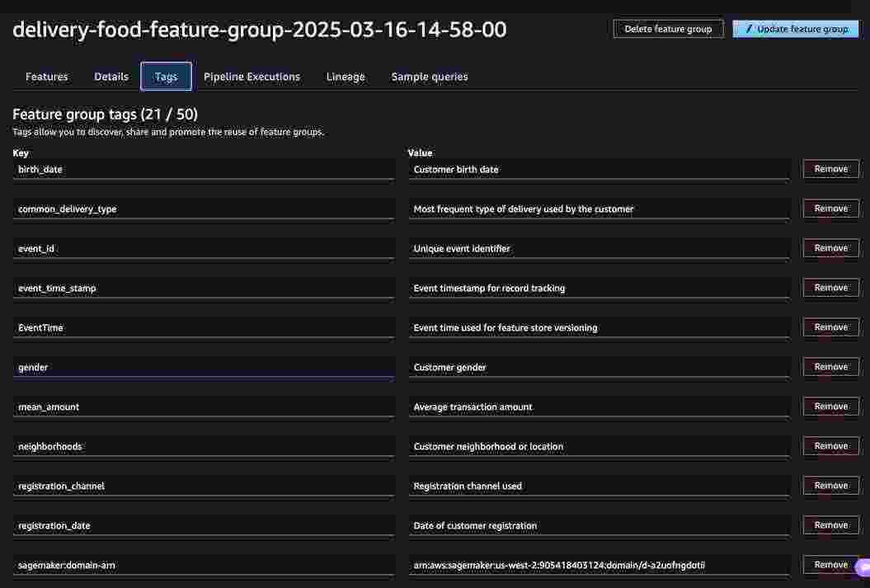
Task: Select the Tags tab
Action: tap(166, 77)
